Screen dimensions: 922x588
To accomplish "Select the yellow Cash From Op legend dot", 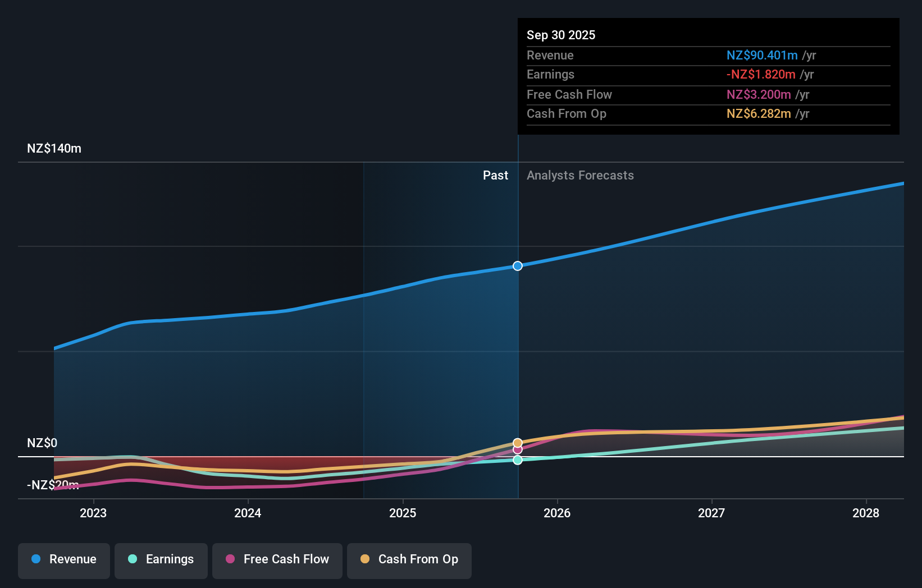I will pyautogui.click(x=365, y=559).
